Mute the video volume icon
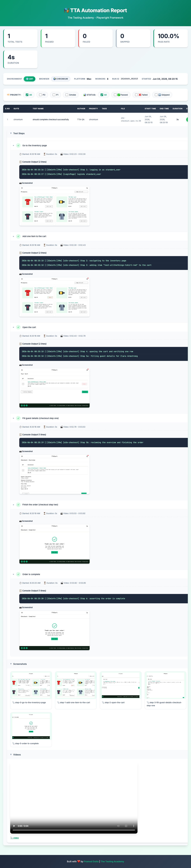The image size is (191, 868). tap(118, 826)
